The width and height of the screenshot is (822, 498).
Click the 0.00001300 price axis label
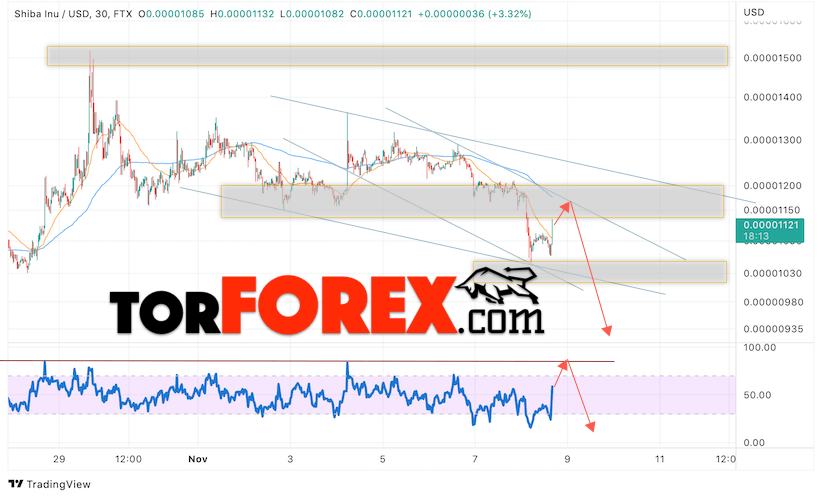(x=772, y=140)
